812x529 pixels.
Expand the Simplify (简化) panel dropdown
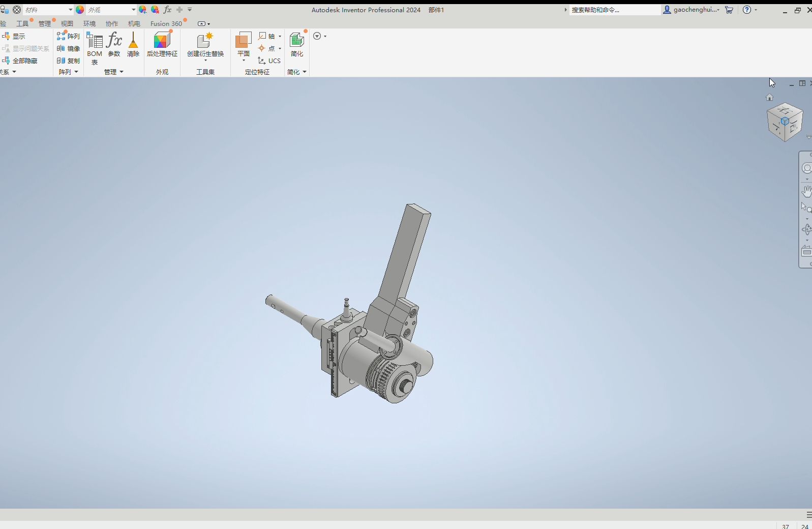pos(305,72)
